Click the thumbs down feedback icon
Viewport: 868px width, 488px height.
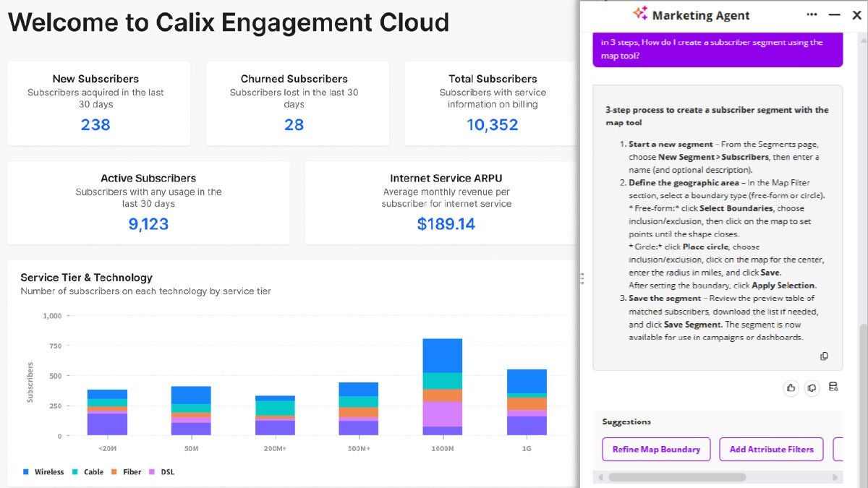coord(812,388)
